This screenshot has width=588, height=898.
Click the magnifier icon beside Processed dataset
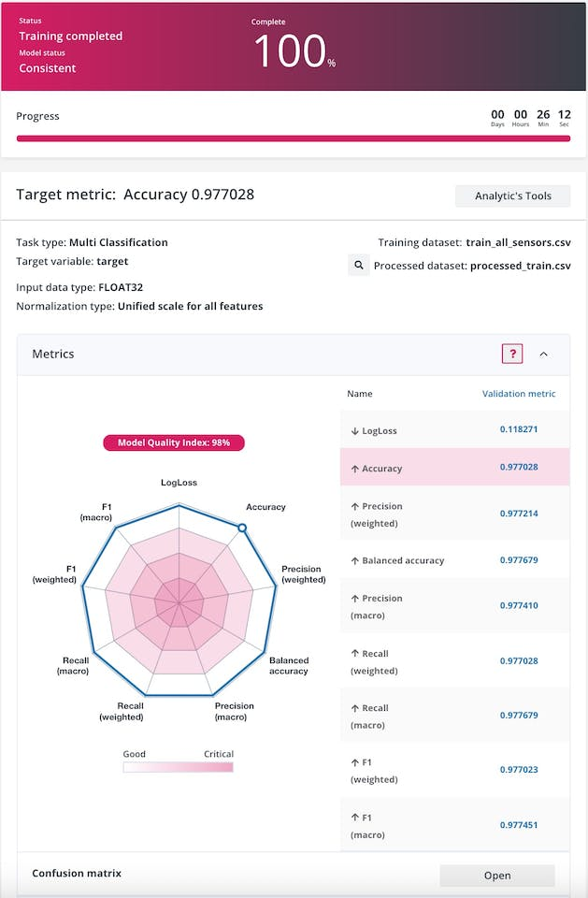point(358,266)
